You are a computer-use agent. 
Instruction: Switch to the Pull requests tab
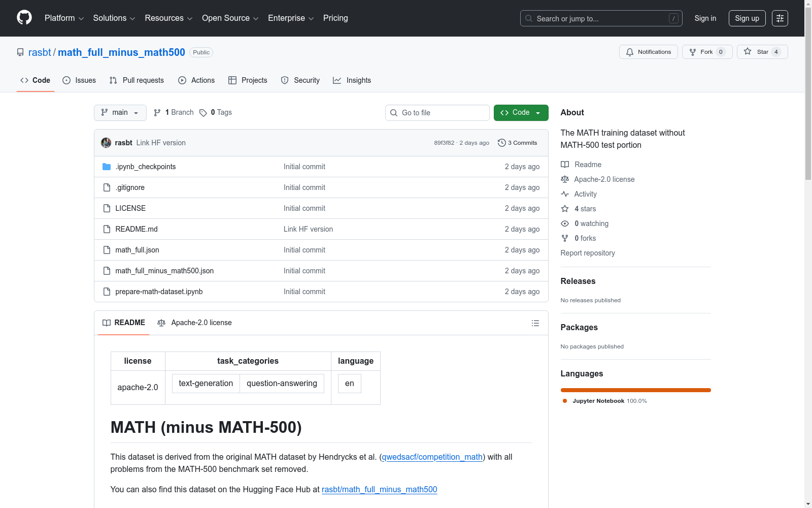[x=137, y=80]
